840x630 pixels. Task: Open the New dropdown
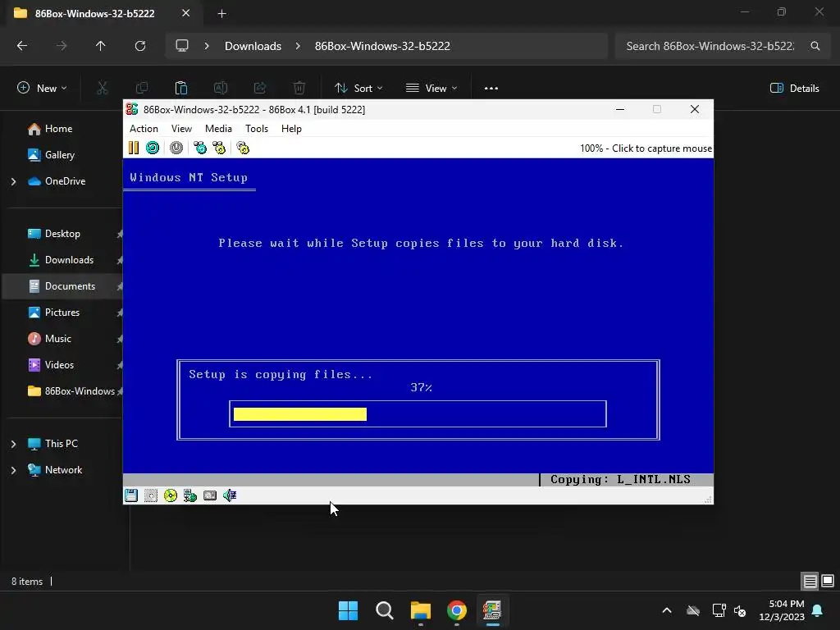[x=42, y=88]
